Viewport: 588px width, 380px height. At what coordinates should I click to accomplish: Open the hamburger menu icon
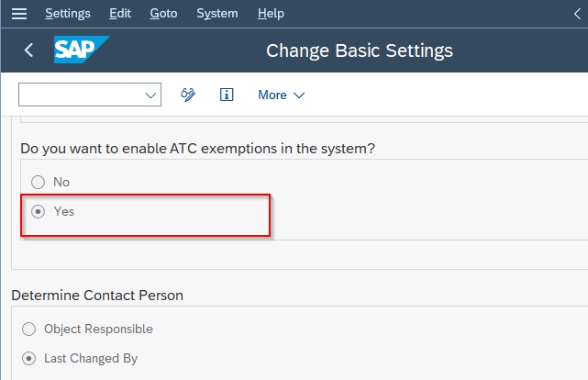19,14
